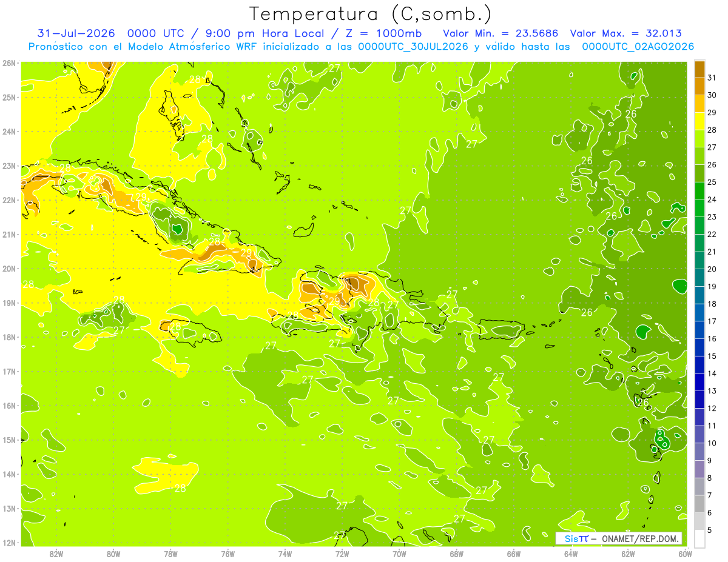Click the '17N' latitude axis label
Screen dimensions: 728x562
coord(8,372)
